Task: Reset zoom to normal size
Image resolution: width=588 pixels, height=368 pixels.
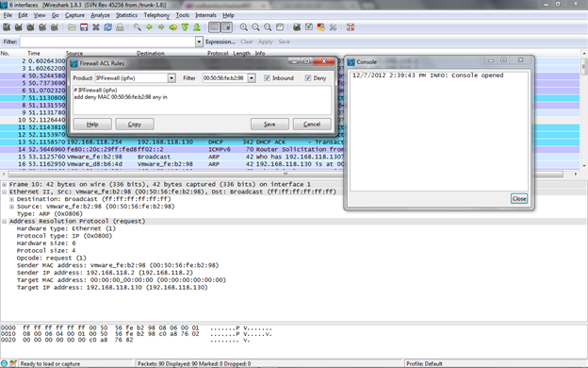Action: 268,27
